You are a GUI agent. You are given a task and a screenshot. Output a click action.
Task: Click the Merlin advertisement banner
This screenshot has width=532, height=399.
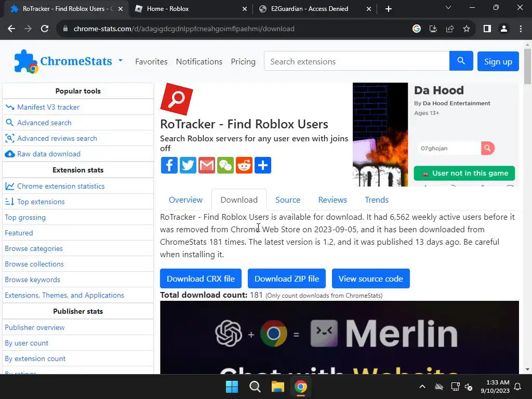[339, 338]
